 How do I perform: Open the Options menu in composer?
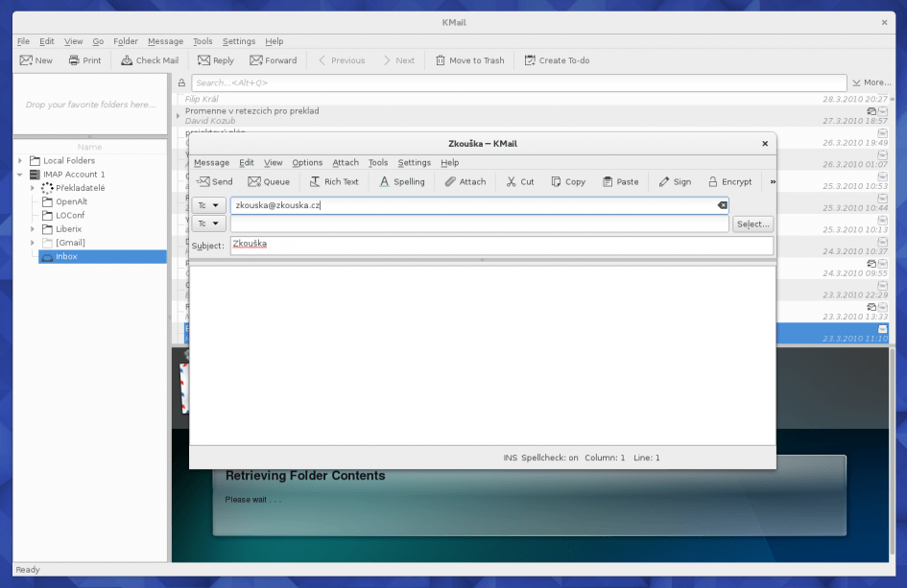(x=307, y=162)
